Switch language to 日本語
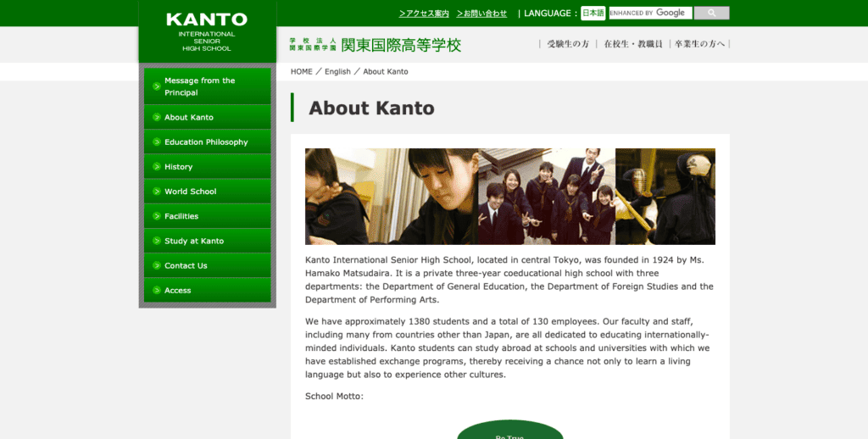Screen dimensions: 868x439 click(x=593, y=14)
